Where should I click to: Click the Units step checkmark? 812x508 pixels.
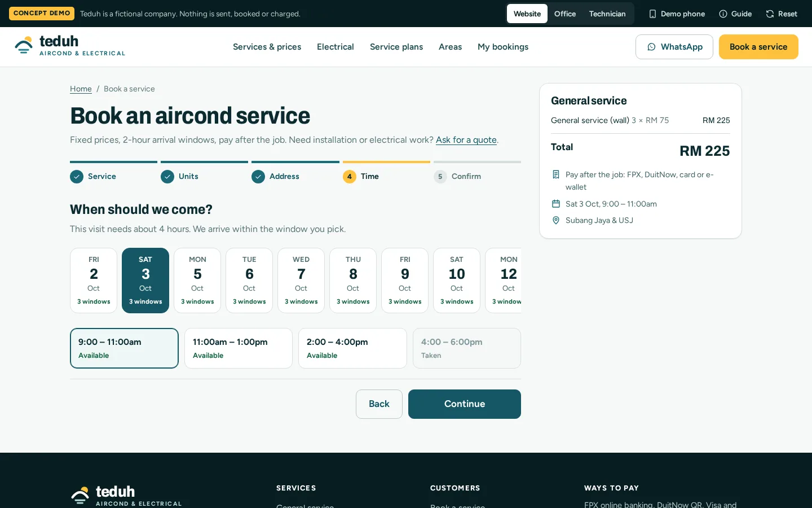[x=167, y=177]
